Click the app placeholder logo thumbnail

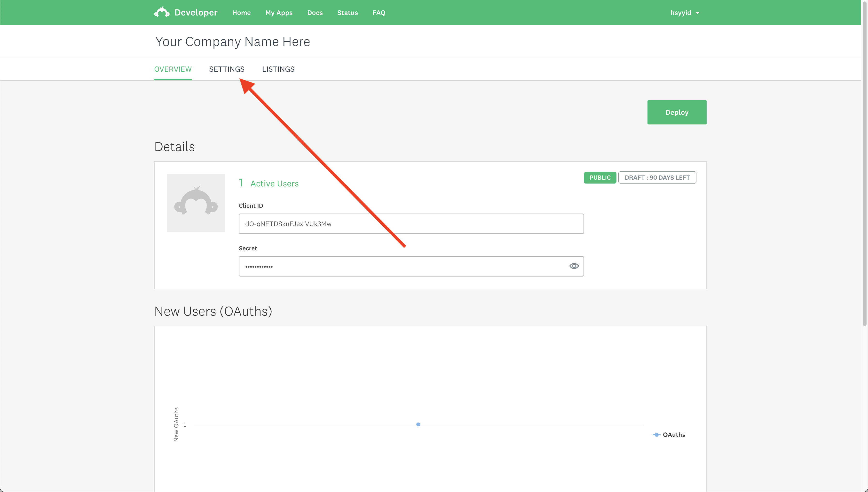196,203
